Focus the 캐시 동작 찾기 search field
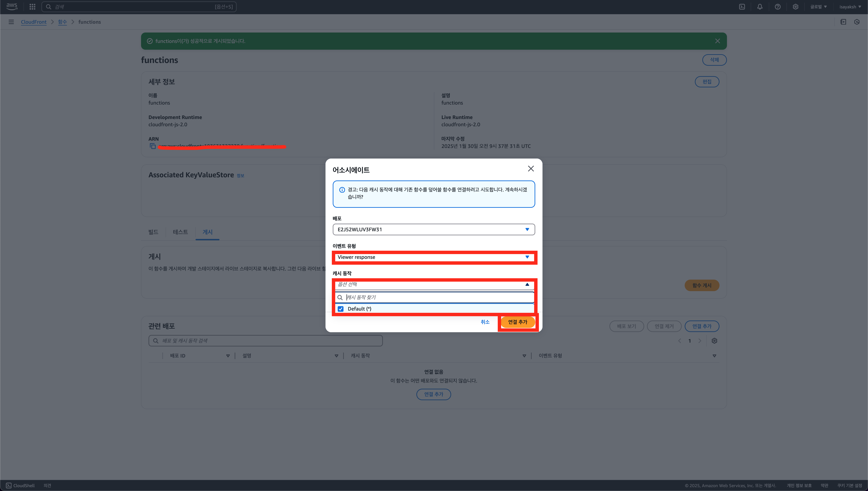The image size is (868, 491). 434,297
